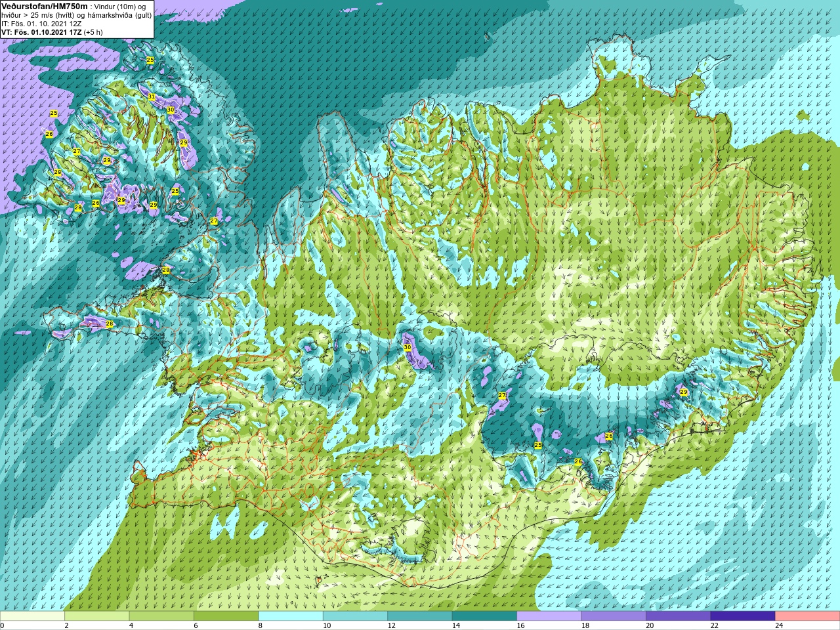Click the legend scale value 0
Viewport: 840px width, 630px height.
pyautogui.click(x=2, y=625)
